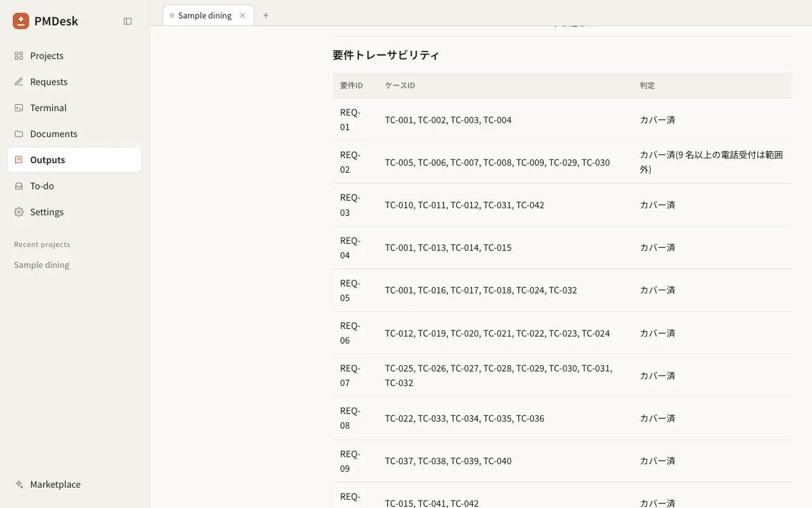The image size is (812, 508).
Task: Open the To-do list
Action: click(x=74, y=186)
